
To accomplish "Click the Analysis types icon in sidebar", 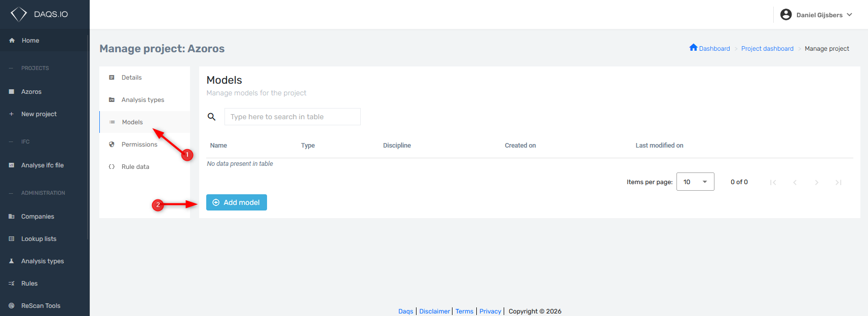I will [x=11, y=261].
